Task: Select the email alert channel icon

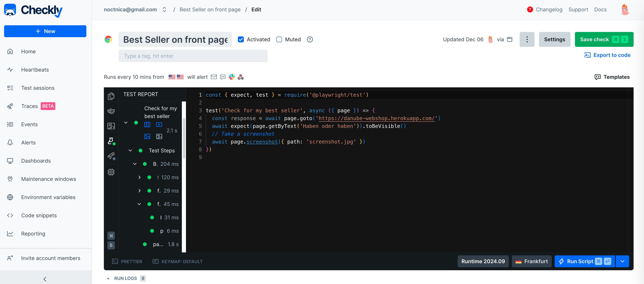Action: pos(214,77)
